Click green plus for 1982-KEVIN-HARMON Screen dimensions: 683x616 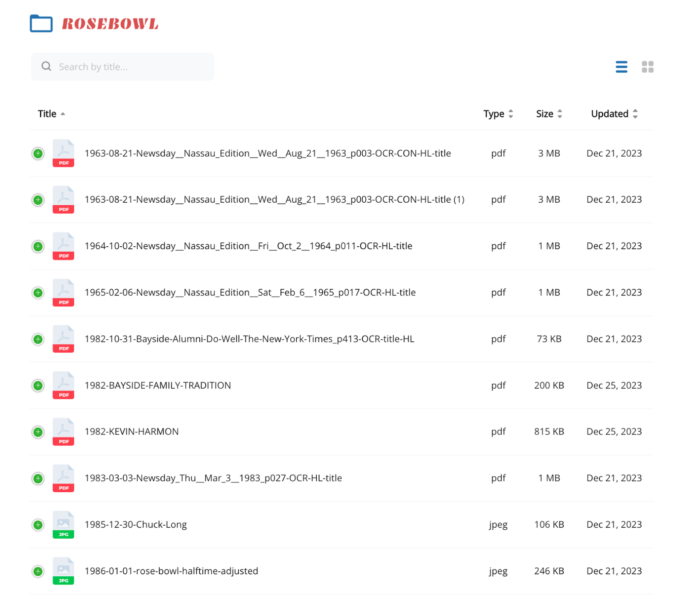click(38, 432)
